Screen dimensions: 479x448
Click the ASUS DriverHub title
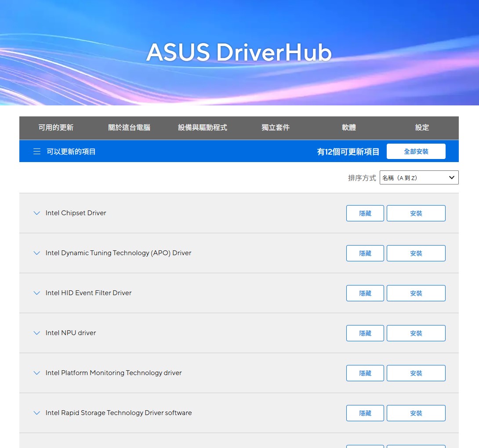239,52
